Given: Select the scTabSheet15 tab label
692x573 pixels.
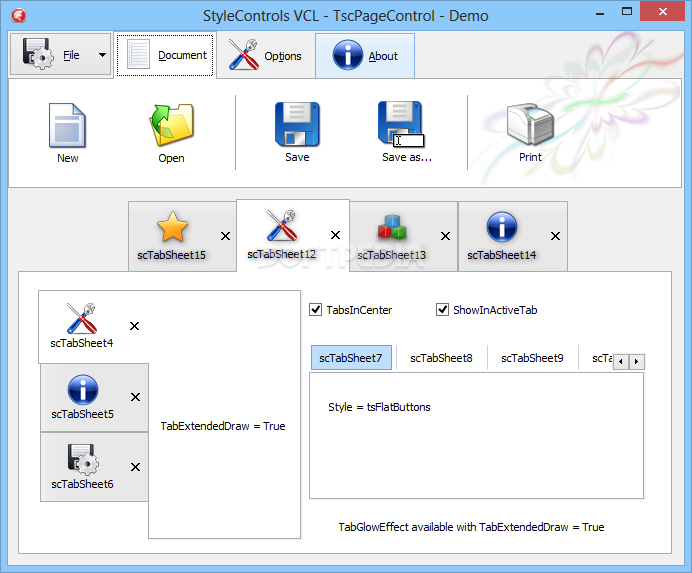Looking at the screenshot, I should [x=172, y=255].
